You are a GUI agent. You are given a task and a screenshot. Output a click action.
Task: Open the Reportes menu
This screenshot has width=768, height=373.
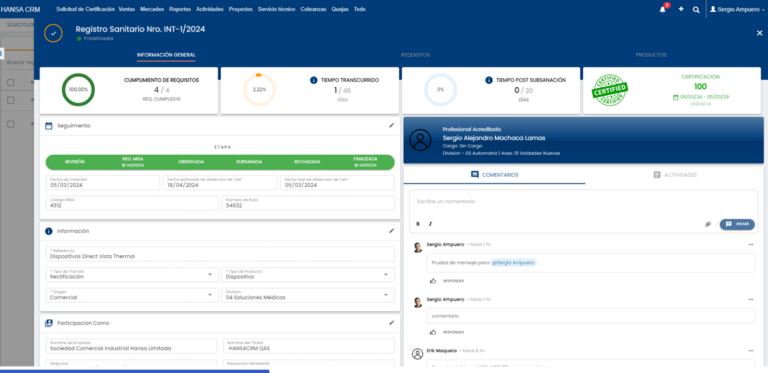[180, 9]
